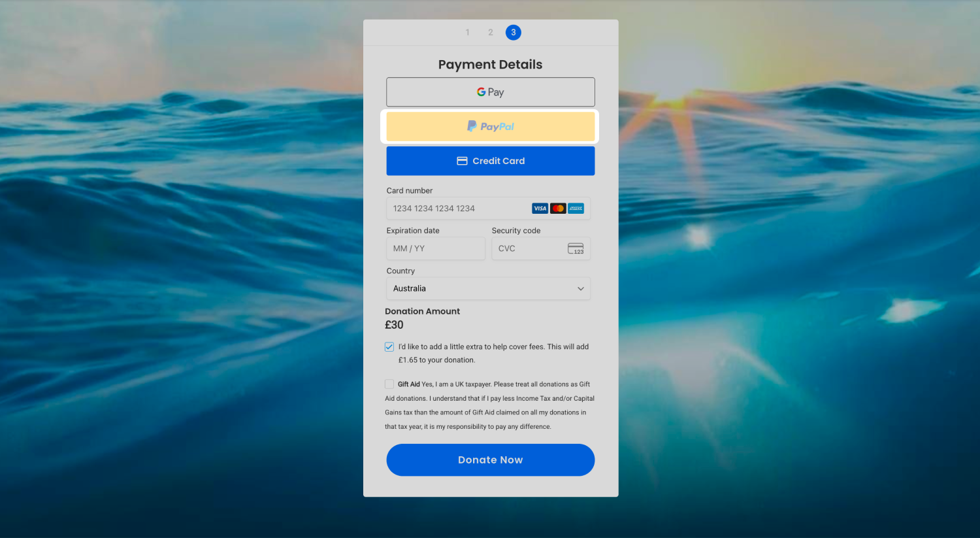Go back to step 1

tap(468, 33)
